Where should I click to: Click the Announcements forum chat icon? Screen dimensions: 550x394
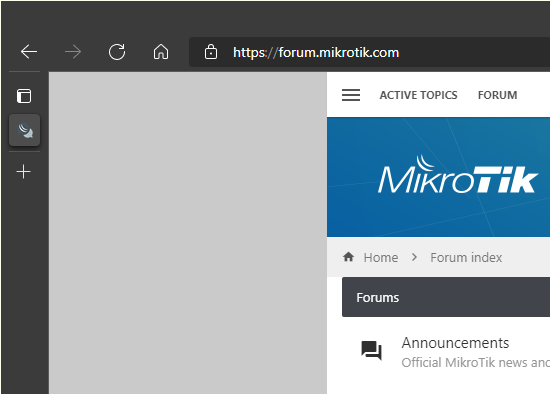tap(371, 350)
